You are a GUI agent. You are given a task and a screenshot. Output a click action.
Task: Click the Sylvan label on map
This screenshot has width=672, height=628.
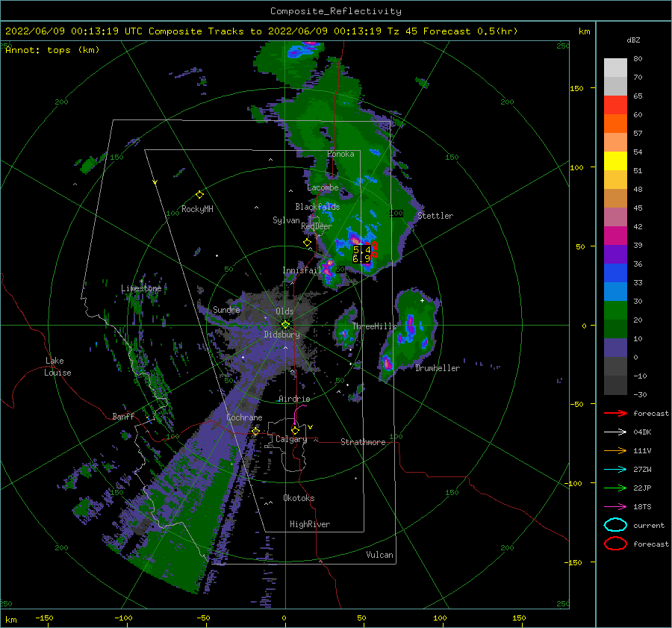pos(286,220)
